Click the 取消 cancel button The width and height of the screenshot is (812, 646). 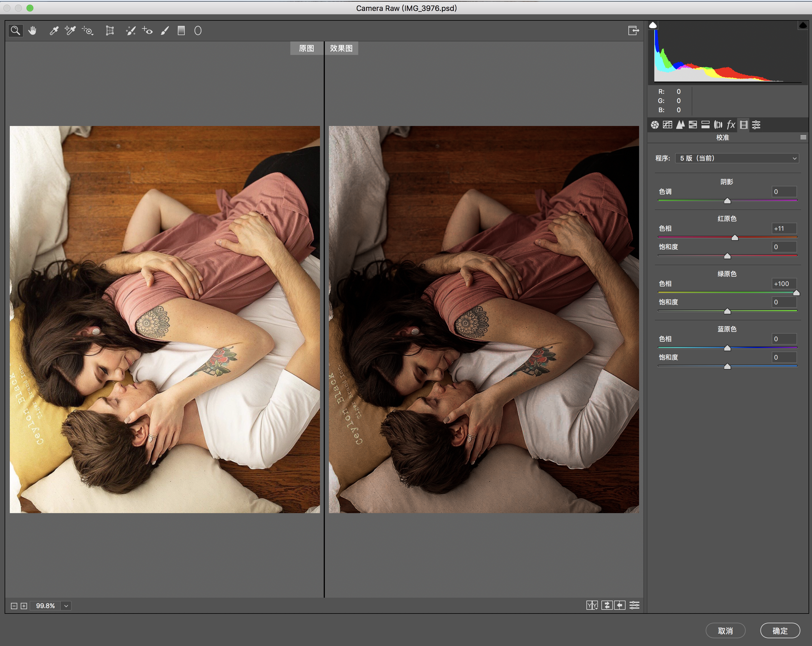[x=725, y=630]
